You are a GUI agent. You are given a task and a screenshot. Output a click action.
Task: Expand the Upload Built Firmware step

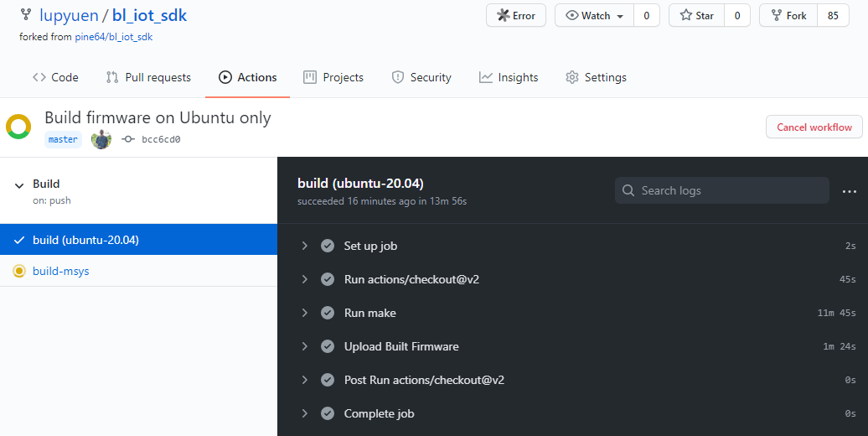pos(304,346)
